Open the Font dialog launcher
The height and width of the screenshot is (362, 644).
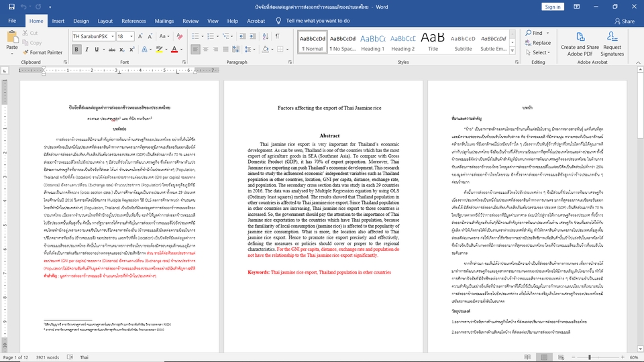pos(184,62)
